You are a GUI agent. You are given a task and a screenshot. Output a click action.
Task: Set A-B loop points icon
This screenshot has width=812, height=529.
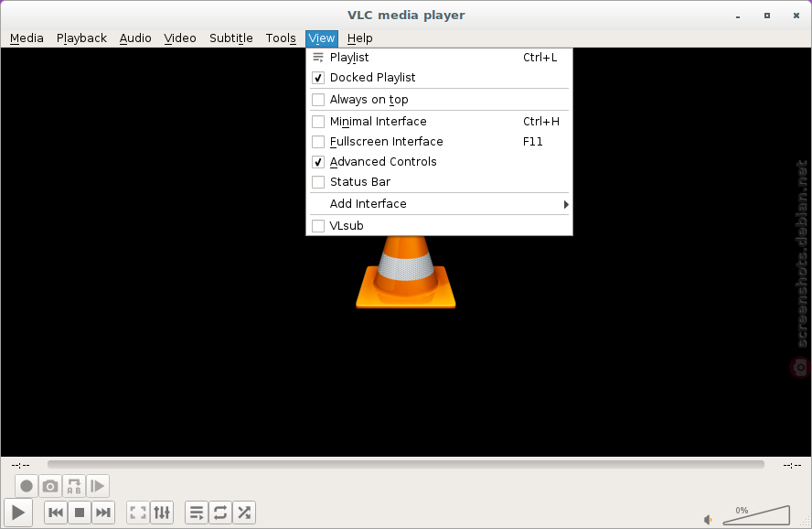click(x=74, y=486)
